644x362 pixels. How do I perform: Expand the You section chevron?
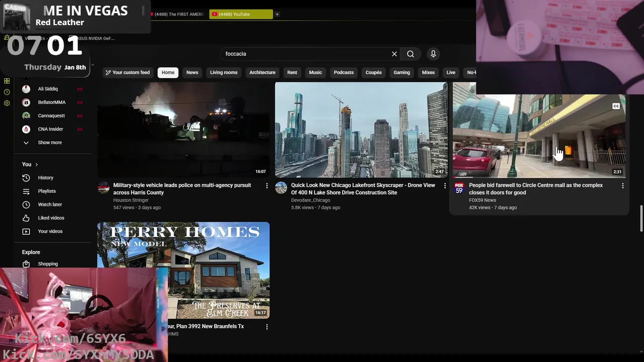coord(36,164)
